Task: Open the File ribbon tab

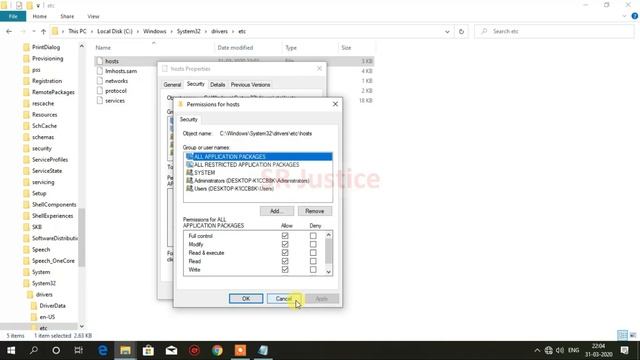Action: pos(13,16)
